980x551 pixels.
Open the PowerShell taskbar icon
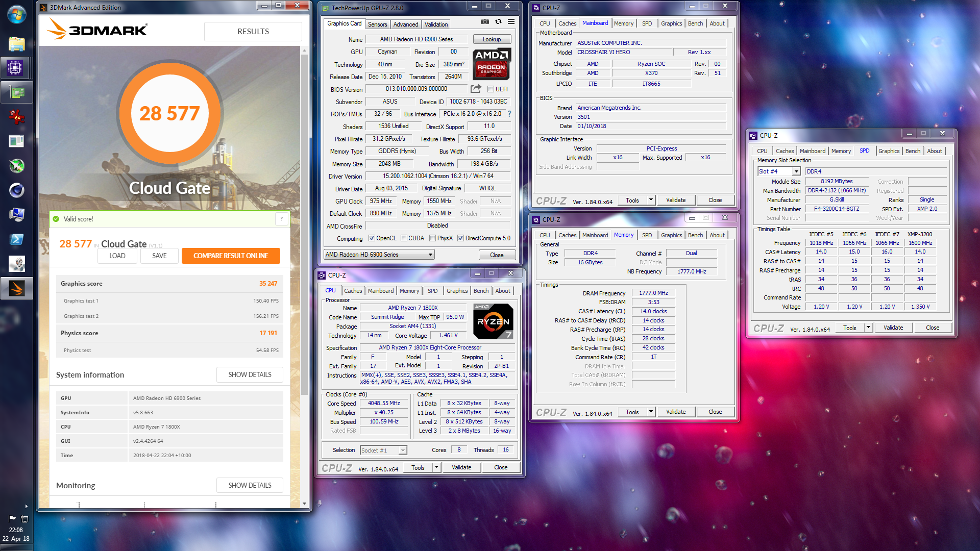16,239
